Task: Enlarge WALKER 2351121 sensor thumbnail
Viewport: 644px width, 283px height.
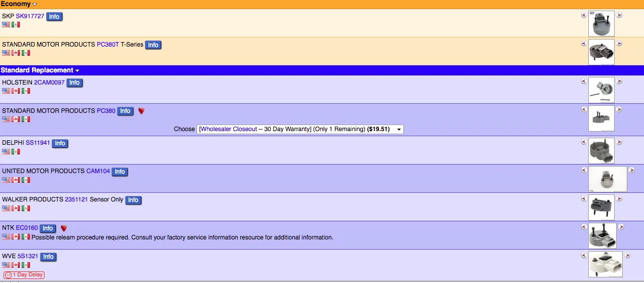Action: [601, 207]
